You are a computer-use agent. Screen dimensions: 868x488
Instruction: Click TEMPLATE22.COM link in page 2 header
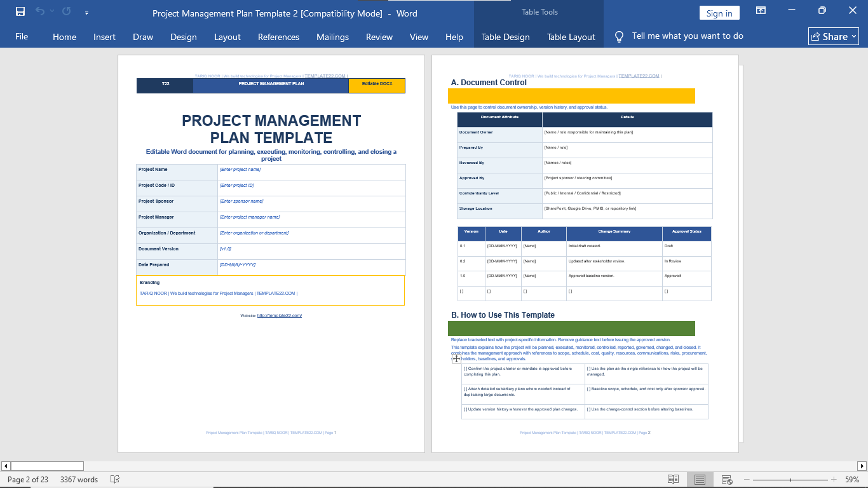point(639,76)
